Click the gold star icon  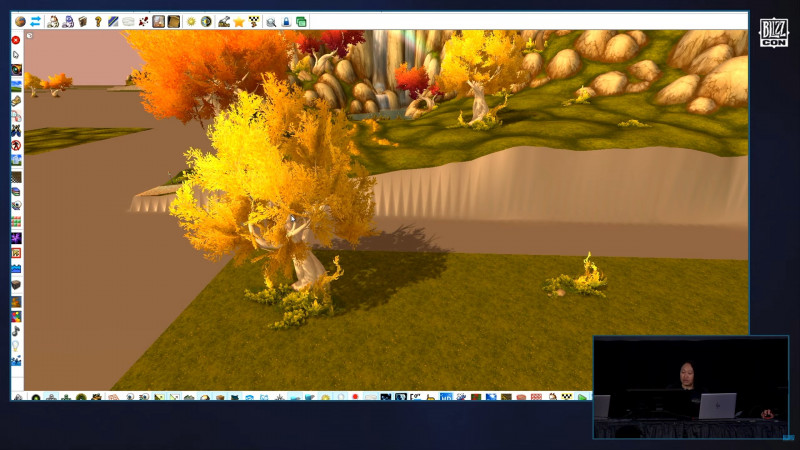pyautogui.click(x=239, y=21)
